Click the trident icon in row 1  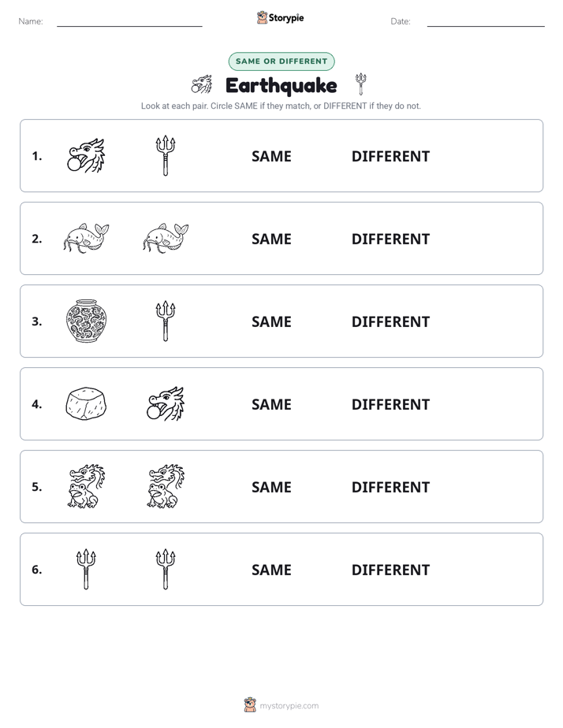[166, 155]
